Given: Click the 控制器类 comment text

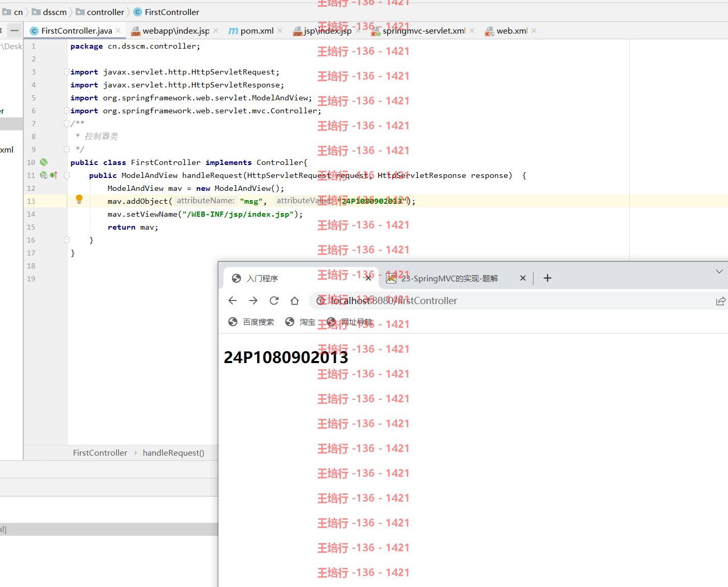Looking at the screenshot, I should tap(101, 137).
